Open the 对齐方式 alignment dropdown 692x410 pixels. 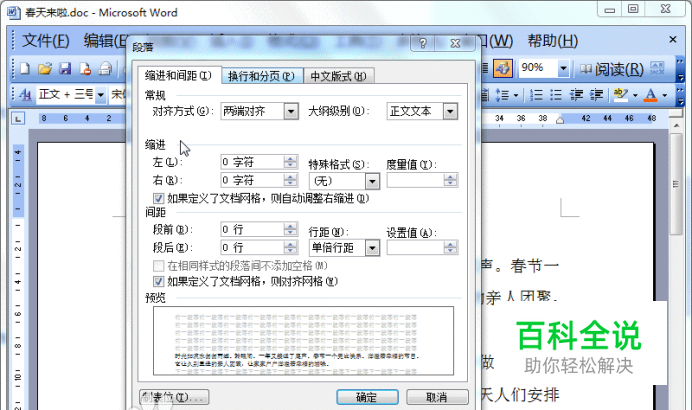pyautogui.click(x=291, y=111)
